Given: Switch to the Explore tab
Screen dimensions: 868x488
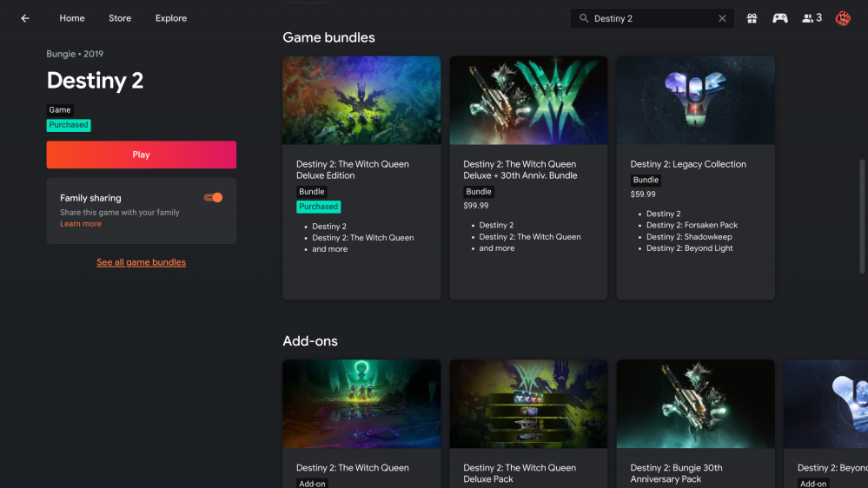Looking at the screenshot, I should coord(171,18).
